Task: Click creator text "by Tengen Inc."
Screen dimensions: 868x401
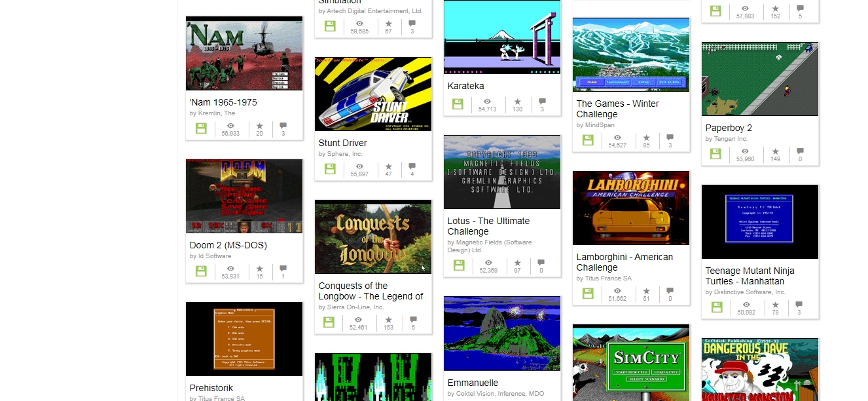Action: [x=726, y=139]
